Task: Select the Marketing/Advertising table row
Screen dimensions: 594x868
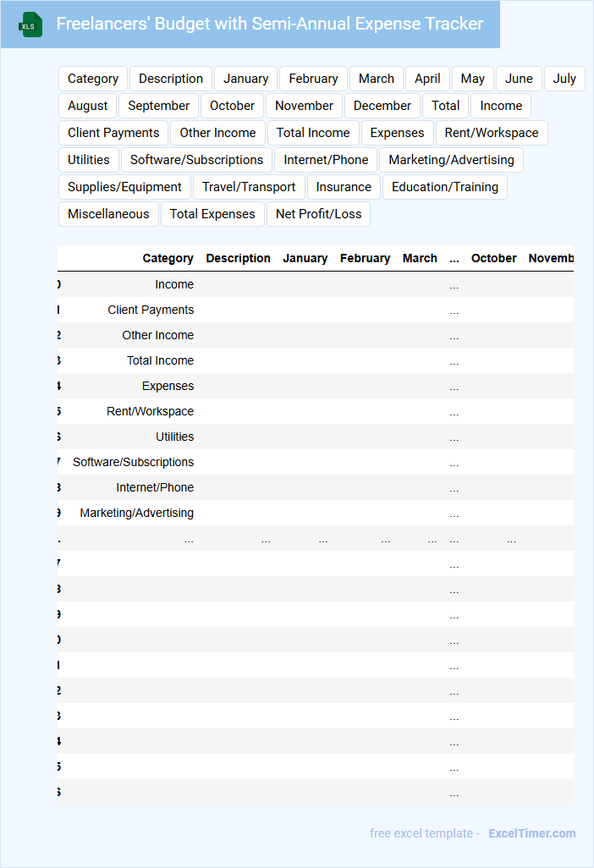Action: tap(316, 514)
